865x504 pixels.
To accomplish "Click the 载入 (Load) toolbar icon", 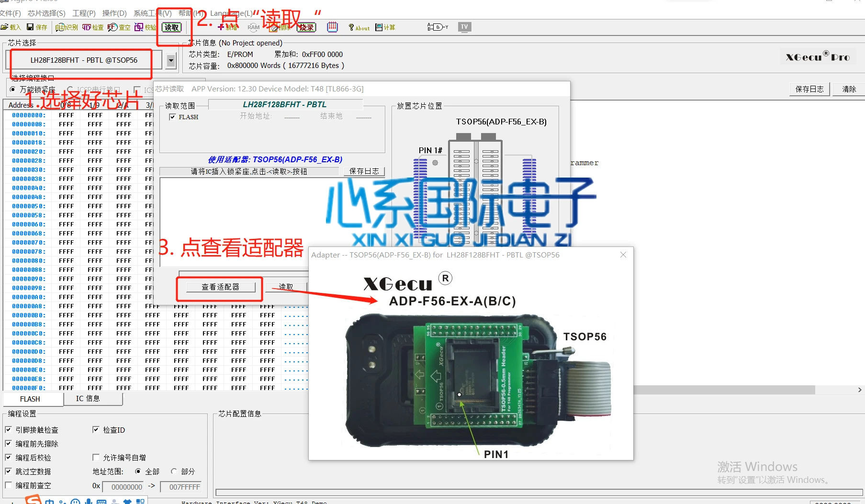I will (x=11, y=27).
